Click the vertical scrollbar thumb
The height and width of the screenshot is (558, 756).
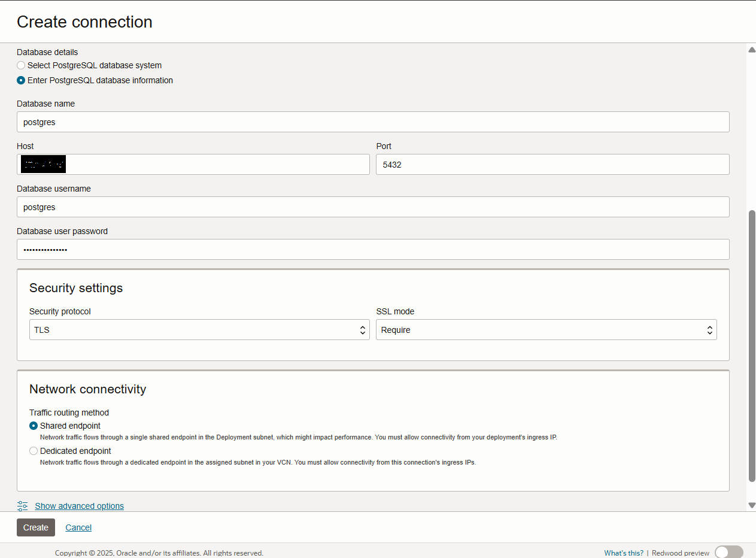click(752, 345)
